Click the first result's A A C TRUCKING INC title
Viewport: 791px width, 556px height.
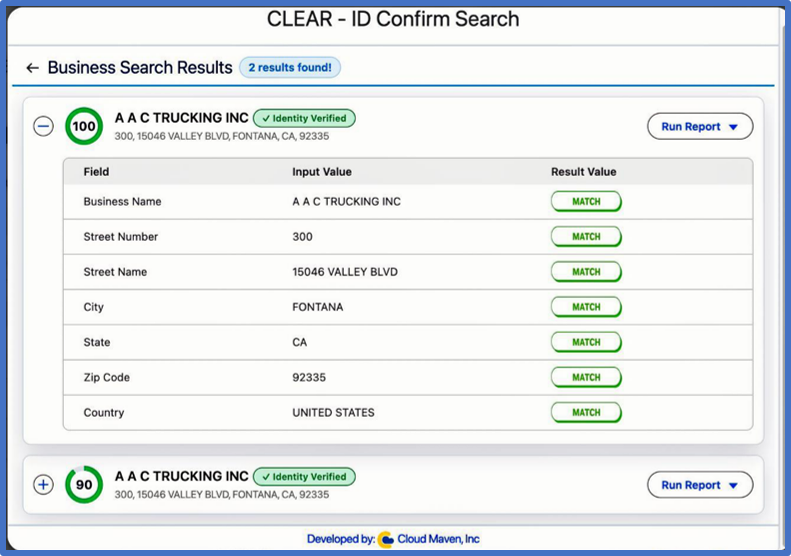182,118
